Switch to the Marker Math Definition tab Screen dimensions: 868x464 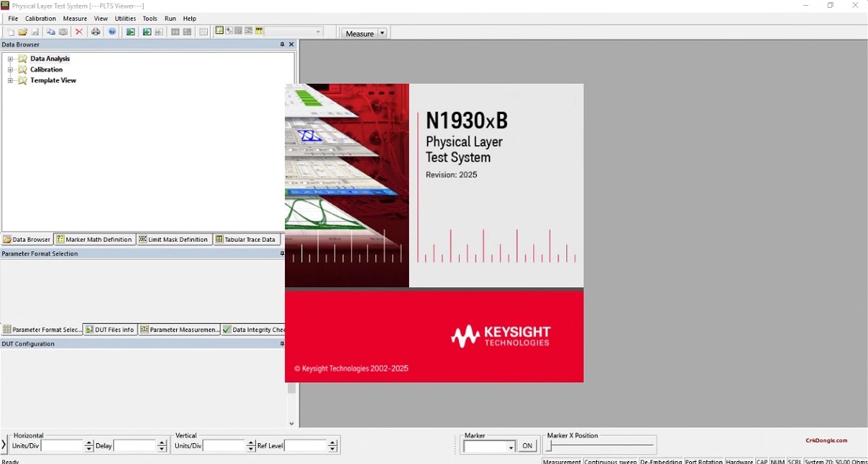point(94,239)
